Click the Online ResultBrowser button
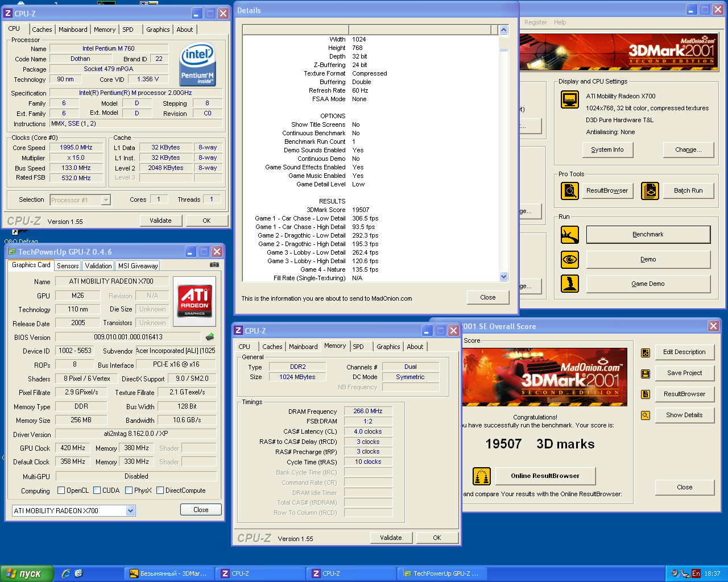Viewport: 728px width, 582px height. coord(545,476)
